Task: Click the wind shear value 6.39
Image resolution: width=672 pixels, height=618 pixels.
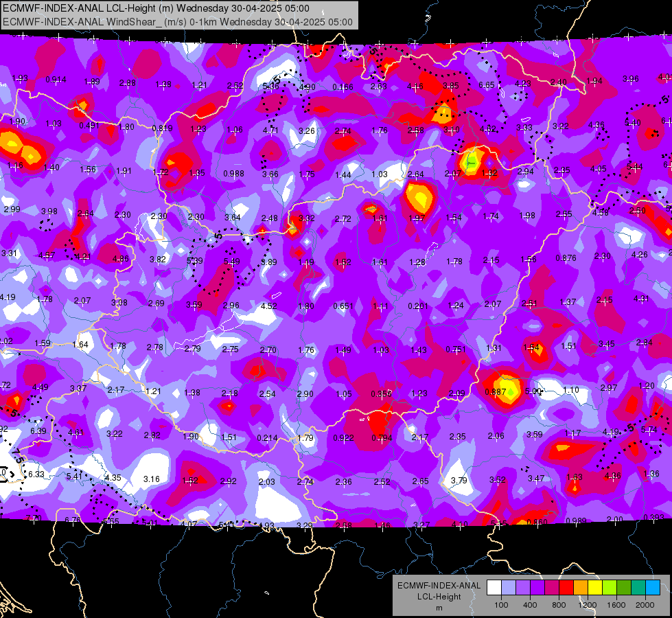Action: 38,431
